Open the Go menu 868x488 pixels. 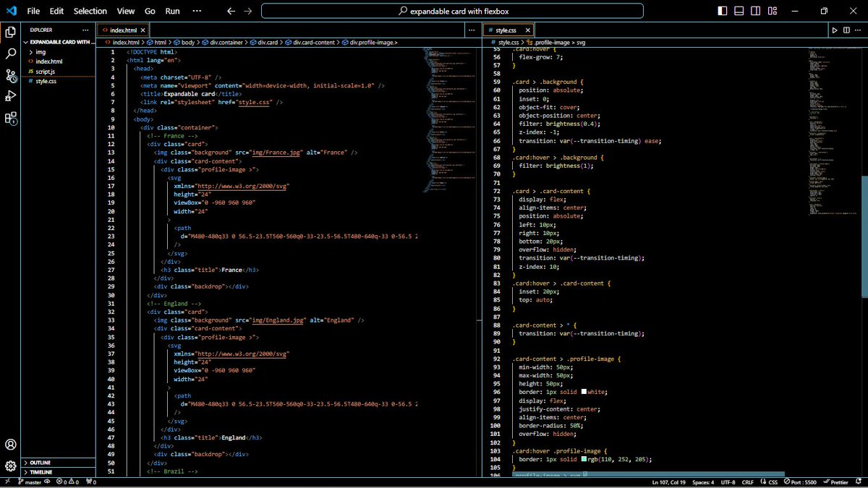[150, 11]
